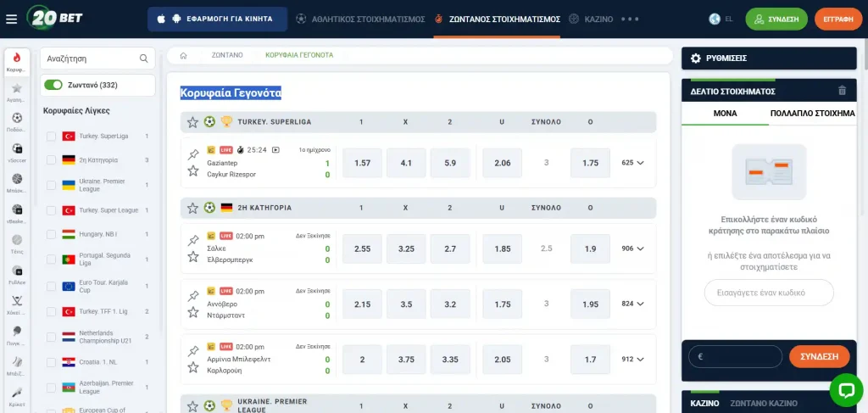Select ΠΟΛΛΑΠΛΟ ΣΤΟΙΧΗΜΑ bet slip tab
This screenshot has width=868, height=413.
pyautogui.click(x=813, y=113)
